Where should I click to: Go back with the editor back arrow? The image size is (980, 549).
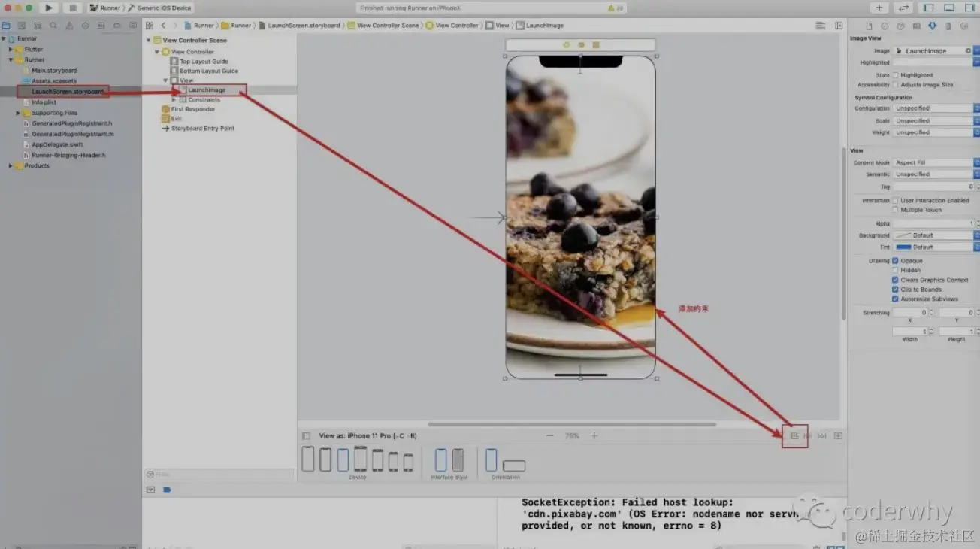pyautogui.click(x=163, y=26)
